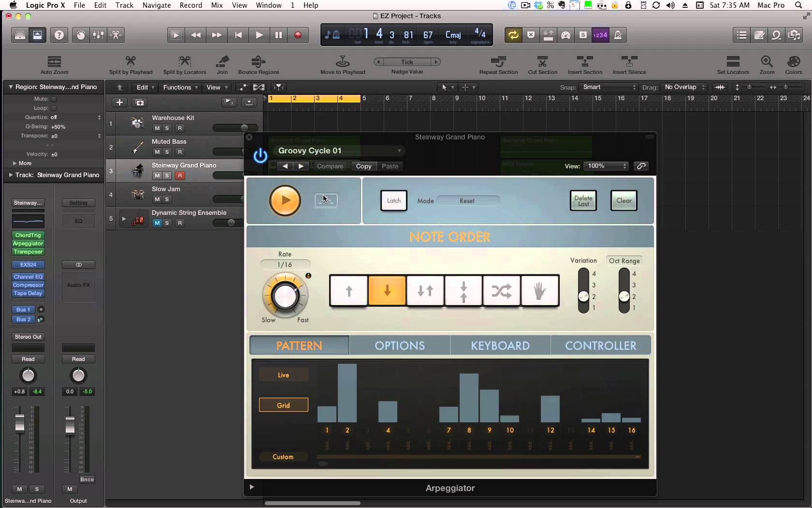Switch to the CONTROLLER tab
Screen dimensions: 812x508
click(x=601, y=345)
